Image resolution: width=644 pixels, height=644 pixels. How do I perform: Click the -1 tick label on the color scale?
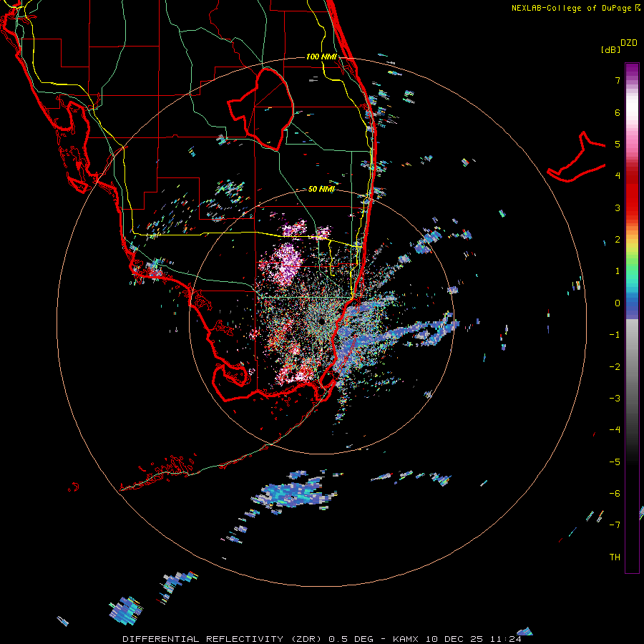click(x=615, y=335)
